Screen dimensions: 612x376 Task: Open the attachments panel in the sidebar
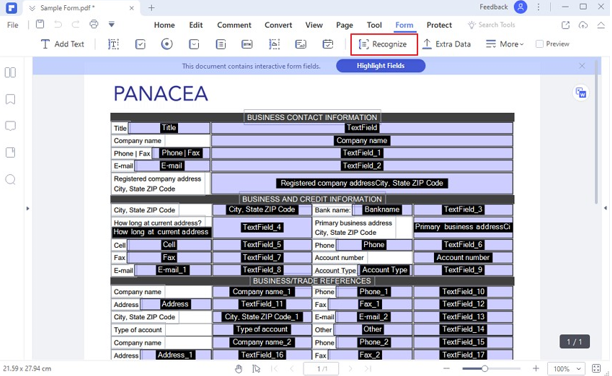(10, 152)
